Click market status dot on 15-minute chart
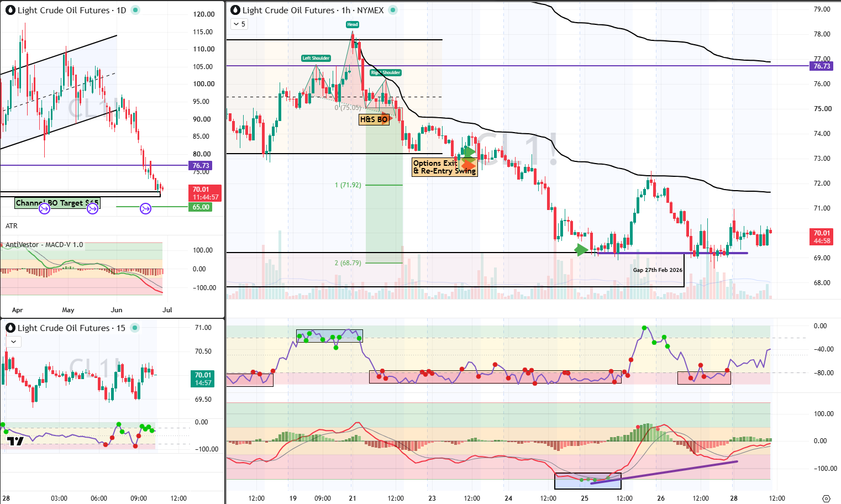This screenshot has width=841, height=504. click(x=135, y=328)
